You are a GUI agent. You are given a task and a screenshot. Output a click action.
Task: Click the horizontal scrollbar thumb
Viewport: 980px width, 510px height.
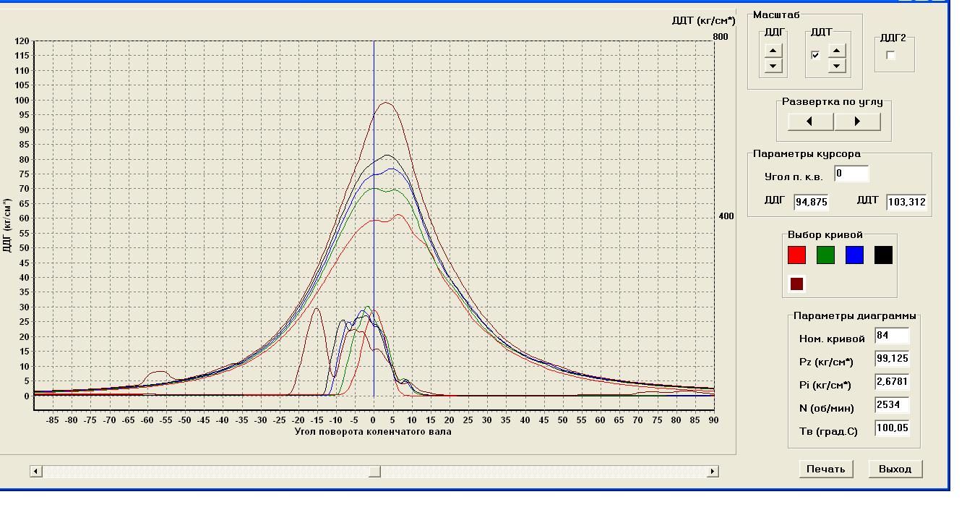pos(374,472)
